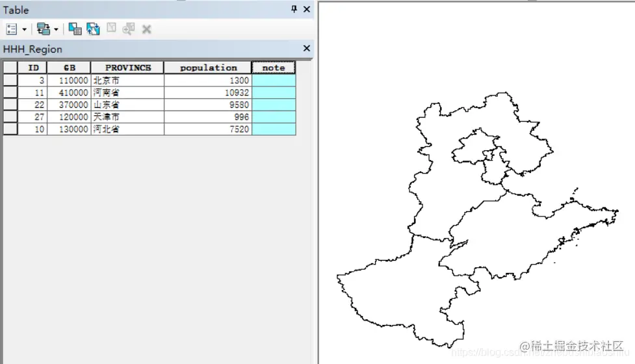Click the Zoom To Selected icon
635x364 pixels.
coord(129,29)
